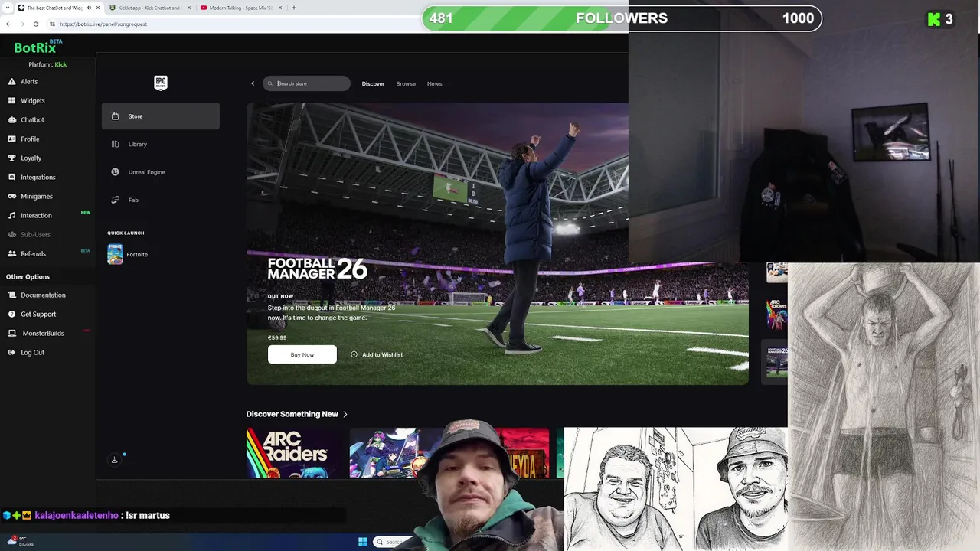
Task: Click the Kick viewer count indicator
Action: [940, 19]
